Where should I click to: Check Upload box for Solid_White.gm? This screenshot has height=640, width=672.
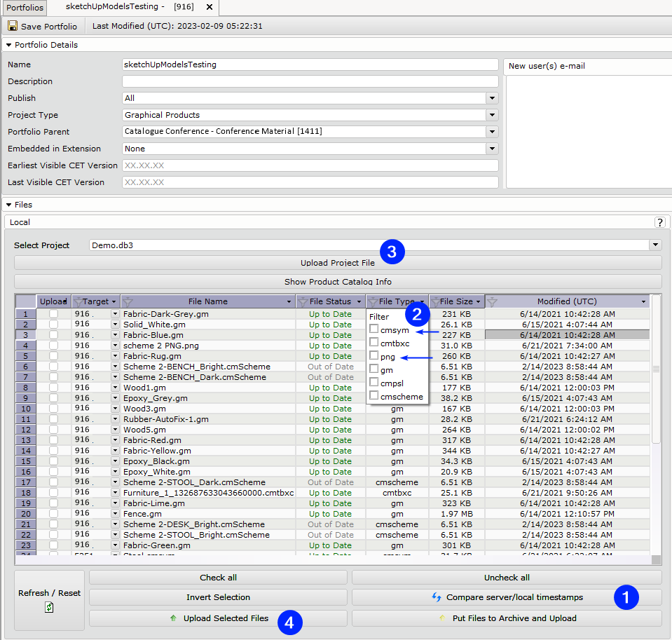tap(53, 325)
